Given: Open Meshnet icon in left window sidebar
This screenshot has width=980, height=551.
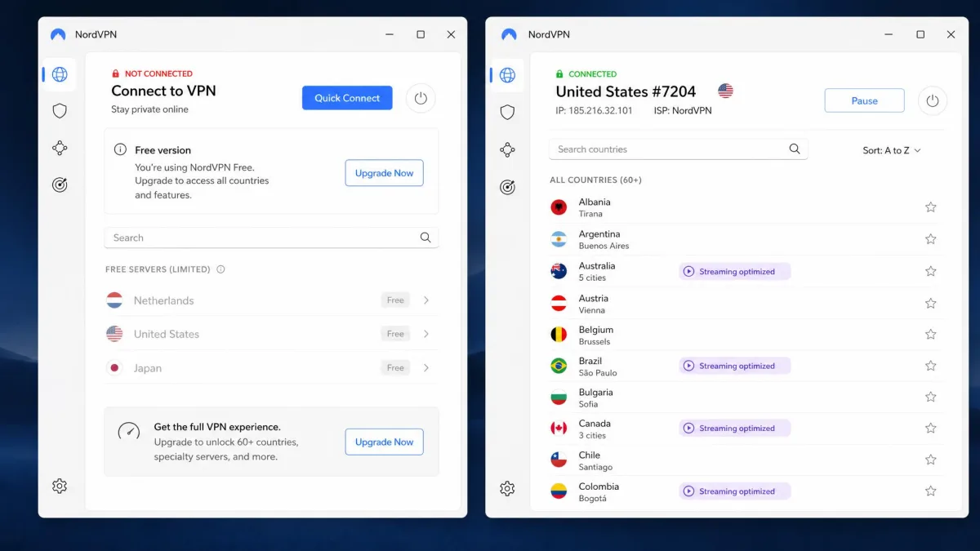Looking at the screenshot, I should point(60,149).
